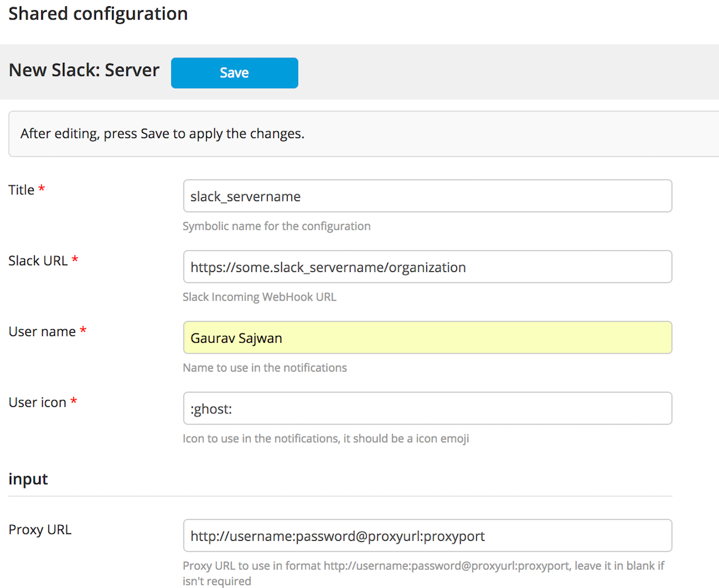719x588 pixels.
Task: Click the 'Slack Incoming WebHook URL' hint text
Action: (259, 297)
